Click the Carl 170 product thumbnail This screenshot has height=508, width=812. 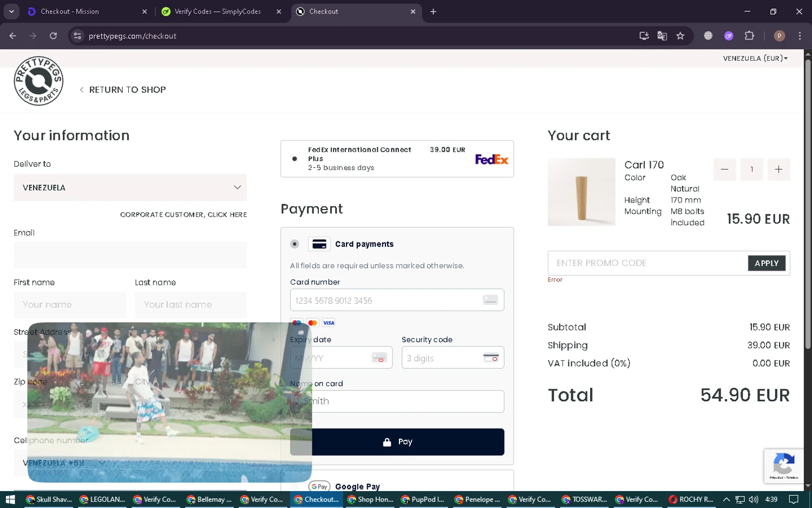point(581,192)
